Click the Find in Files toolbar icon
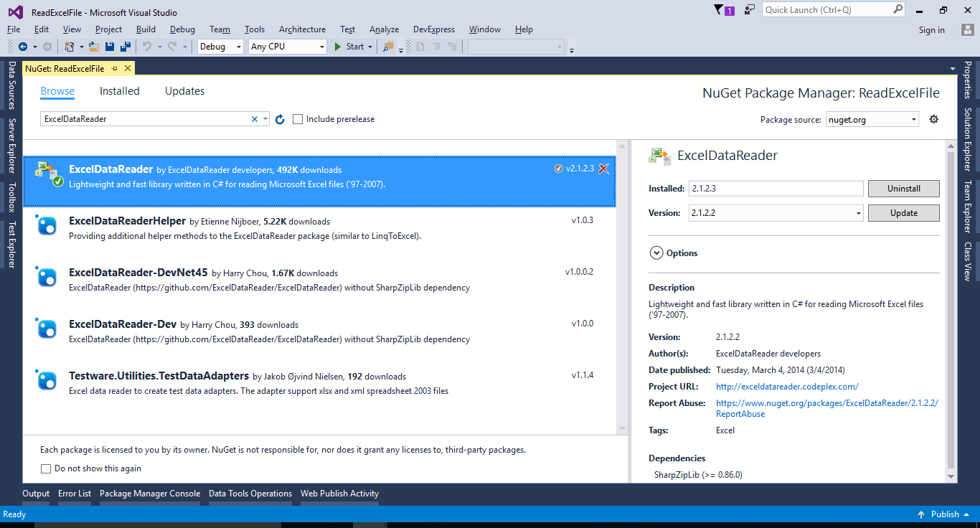The width and height of the screenshot is (980, 528). (388, 47)
